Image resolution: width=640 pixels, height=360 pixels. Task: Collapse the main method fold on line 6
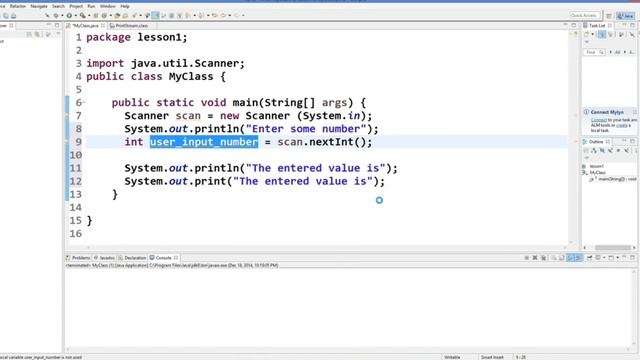click(x=84, y=102)
